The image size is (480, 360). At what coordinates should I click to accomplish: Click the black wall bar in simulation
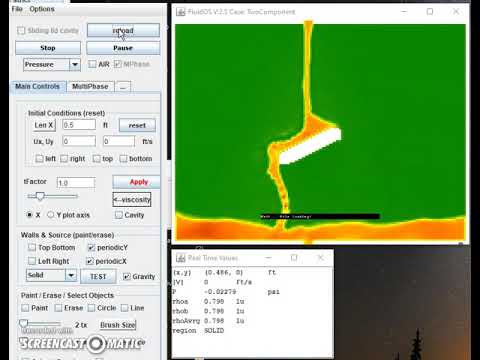(319, 216)
